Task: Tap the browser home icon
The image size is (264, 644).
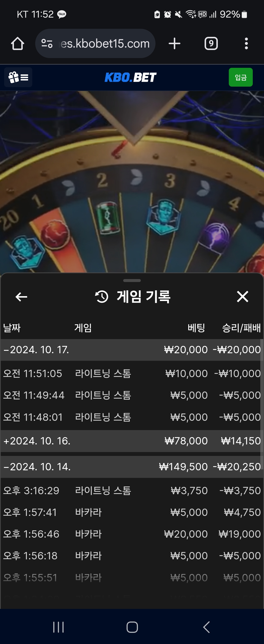Action: click(18, 44)
